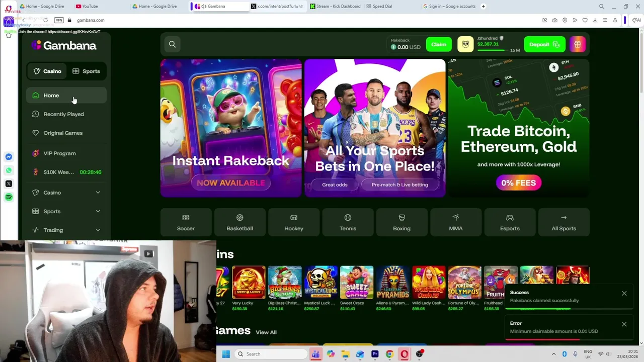Image resolution: width=644 pixels, height=362 pixels.
Task: Click the downloads icon in browser toolbar
Action: click(595, 20)
